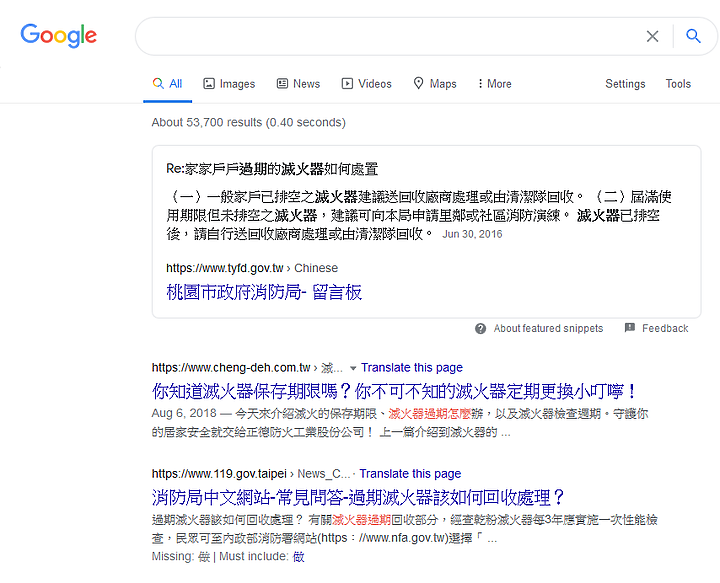The image size is (720, 583).
Task: Open the Images tab
Action: tap(229, 84)
